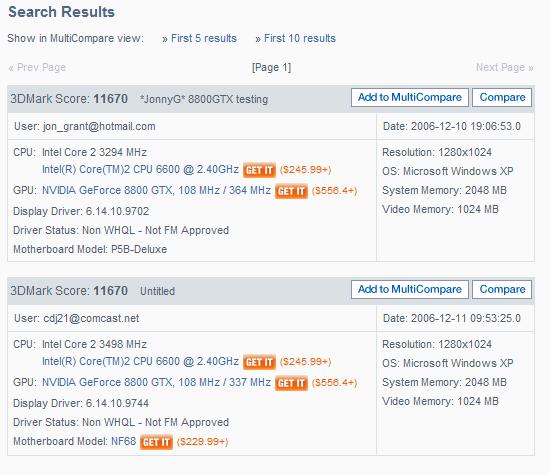The width and height of the screenshot is (550, 475).
Task: Go to Prev Page of results
Action: (x=37, y=67)
